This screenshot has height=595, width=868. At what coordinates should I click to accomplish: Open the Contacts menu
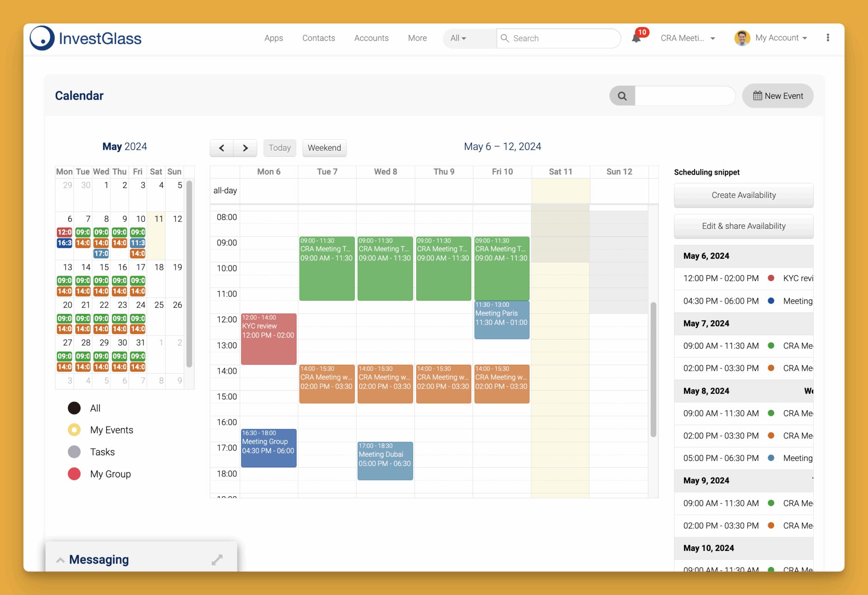(318, 38)
